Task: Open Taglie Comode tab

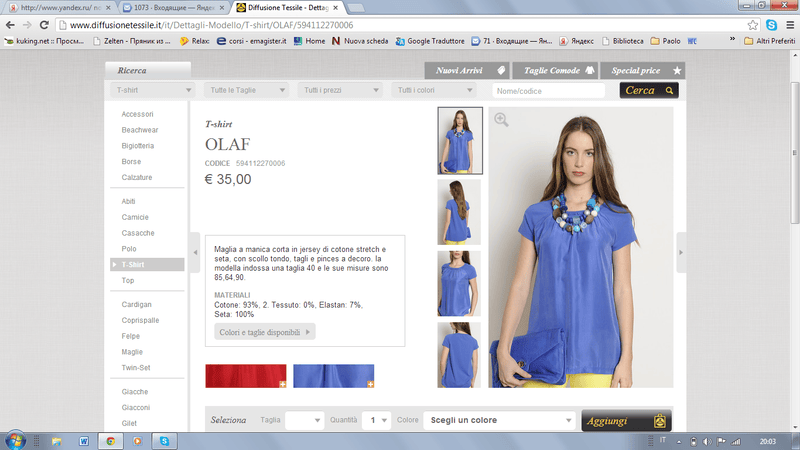Action: point(555,70)
